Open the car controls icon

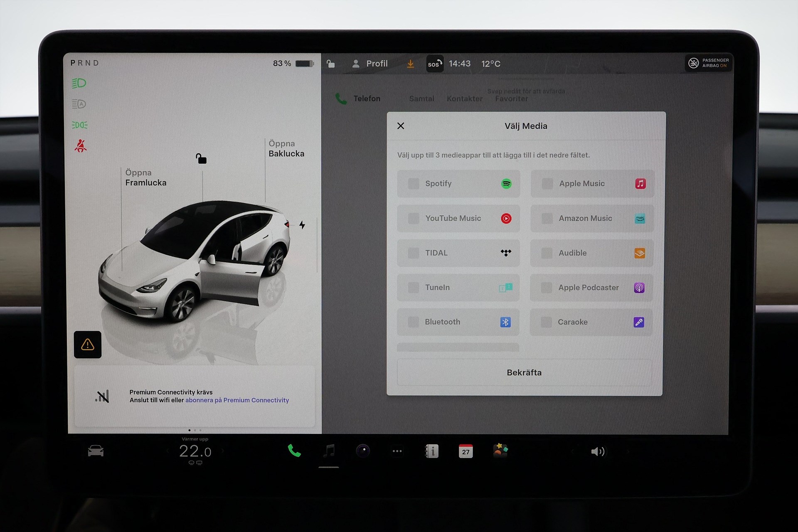96,451
